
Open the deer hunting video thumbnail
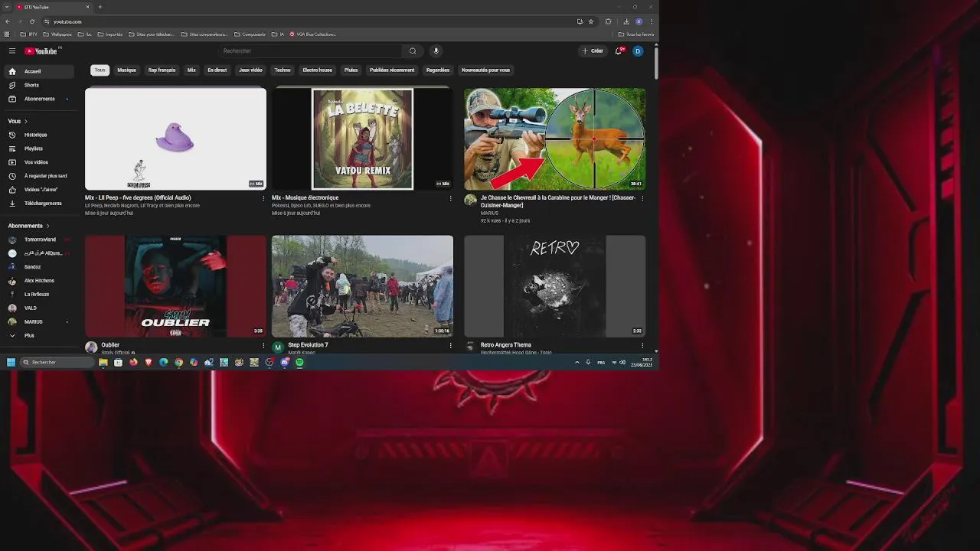[x=554, y=139]
